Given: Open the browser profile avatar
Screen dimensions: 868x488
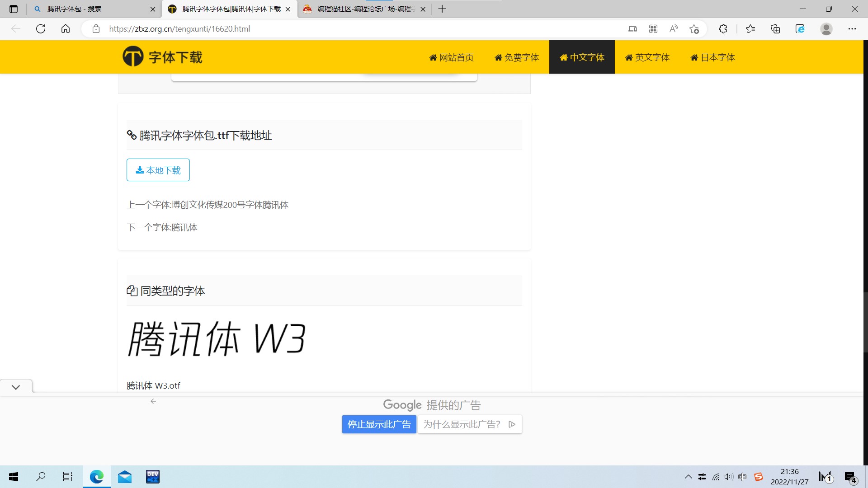Looking at the screenshot, I should point(826,29).
